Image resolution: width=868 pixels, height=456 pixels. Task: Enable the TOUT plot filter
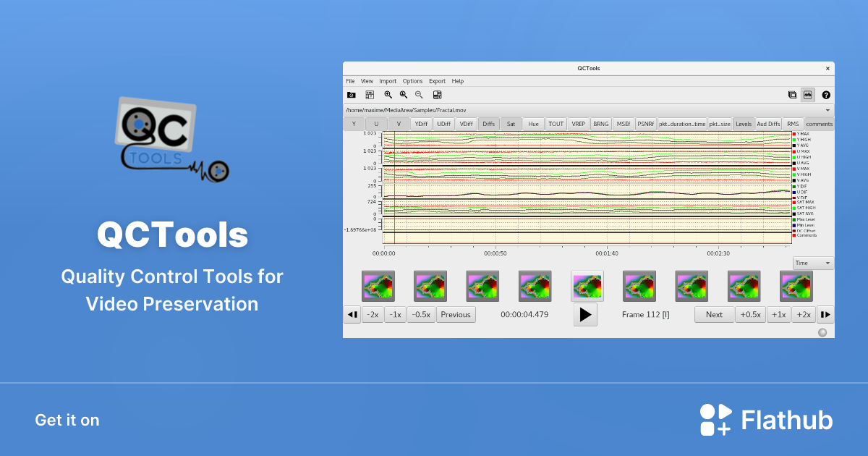[556, 123]
